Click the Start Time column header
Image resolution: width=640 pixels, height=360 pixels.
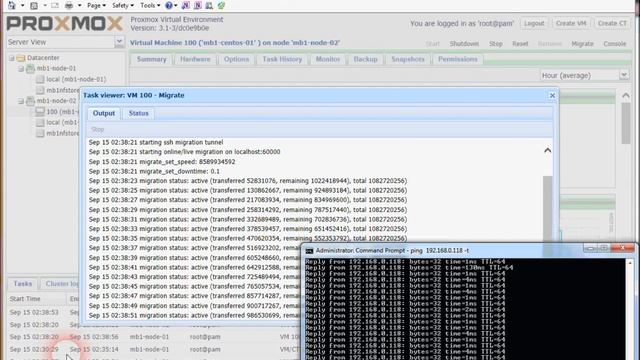(x=25, y=299)
